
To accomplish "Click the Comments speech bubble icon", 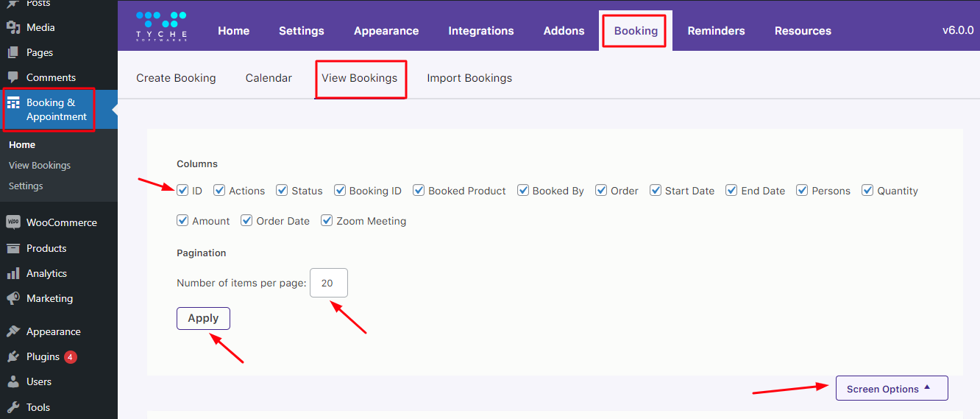I will pyautogui.click(x=13, y=77).
